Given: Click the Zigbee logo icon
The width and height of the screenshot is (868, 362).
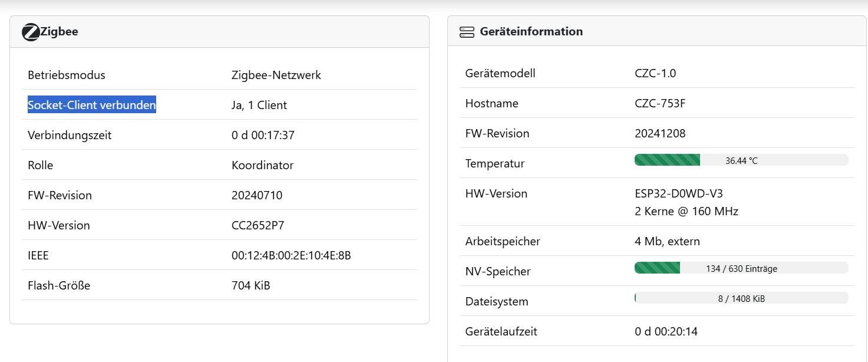Looking at the screenshot, I should [x=31, y=32].
